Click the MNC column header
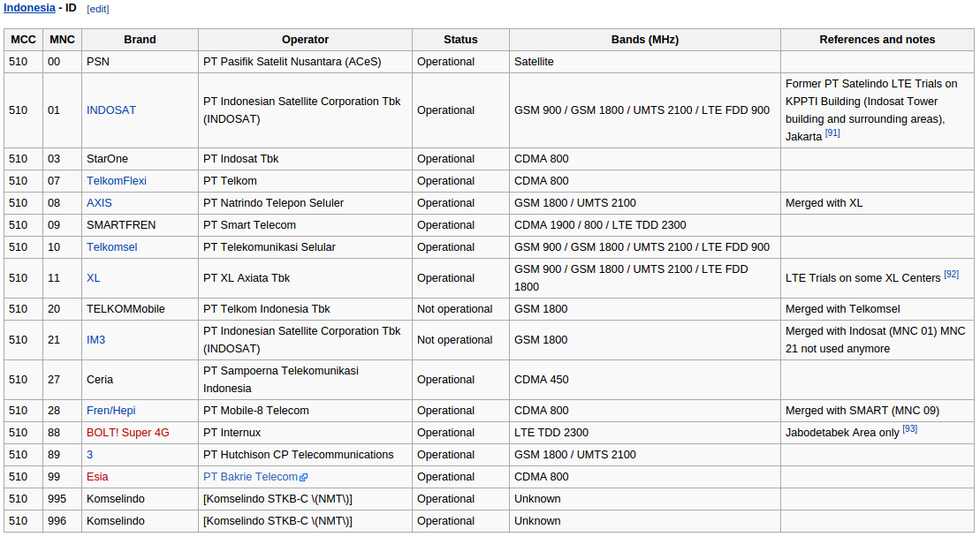The image size is (980, 537). (62, 40)
